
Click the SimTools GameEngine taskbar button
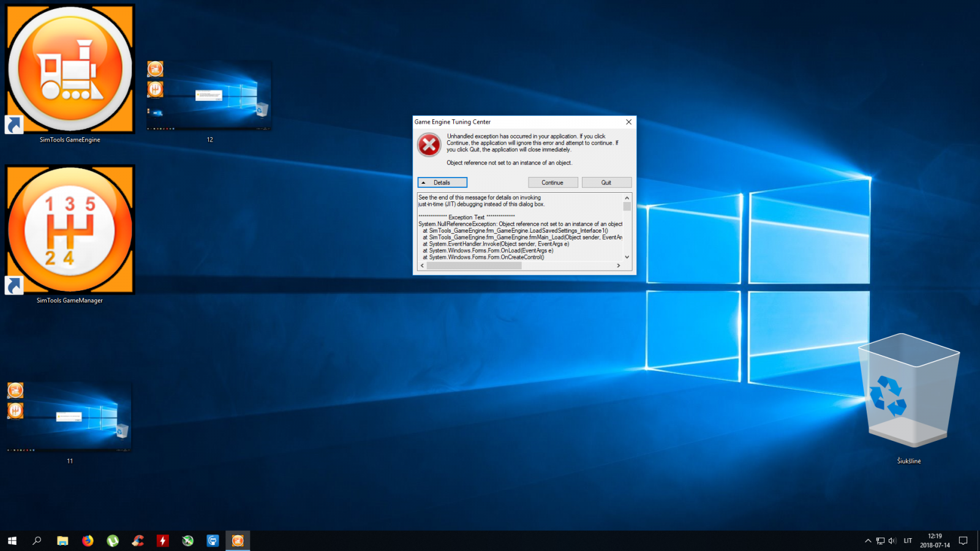click(238, 541)
